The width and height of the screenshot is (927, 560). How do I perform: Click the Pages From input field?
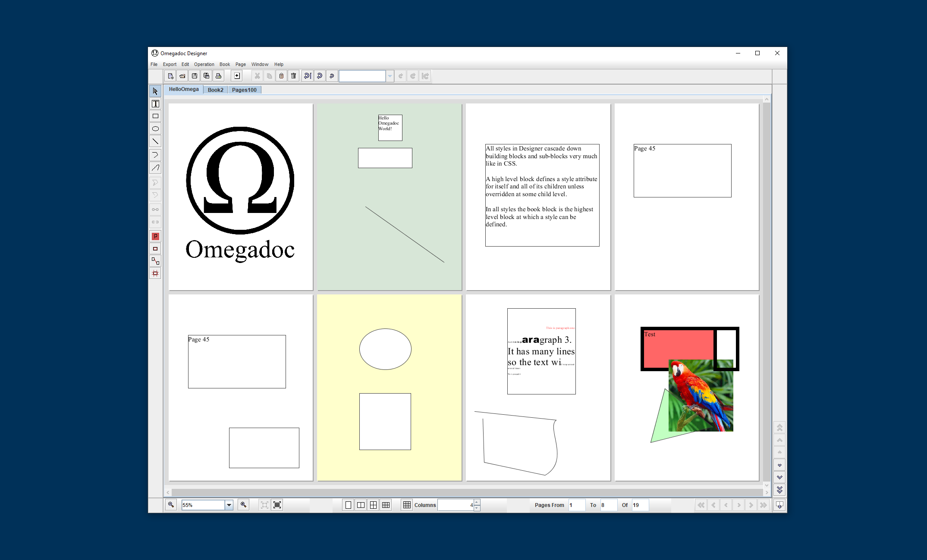tap(576, 505)
